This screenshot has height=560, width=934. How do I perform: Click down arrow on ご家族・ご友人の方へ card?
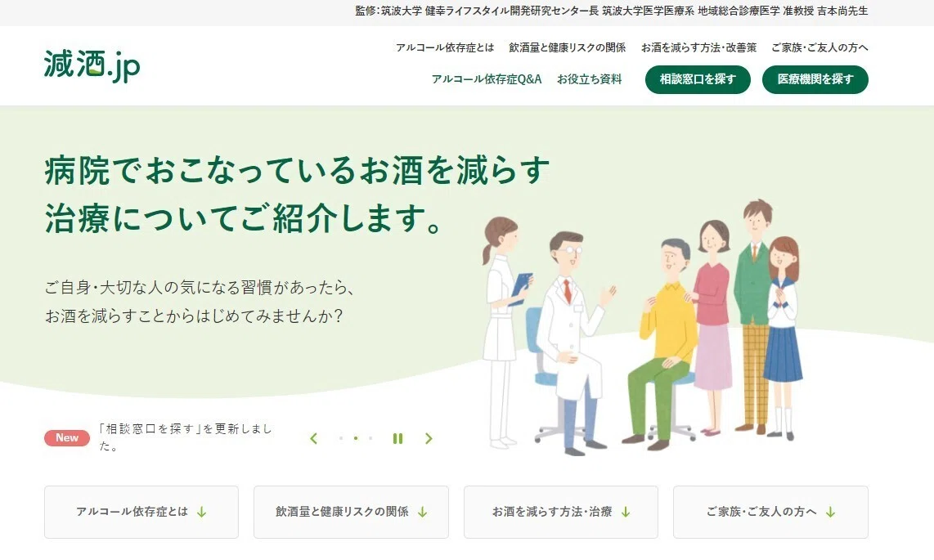pos(830,512)
